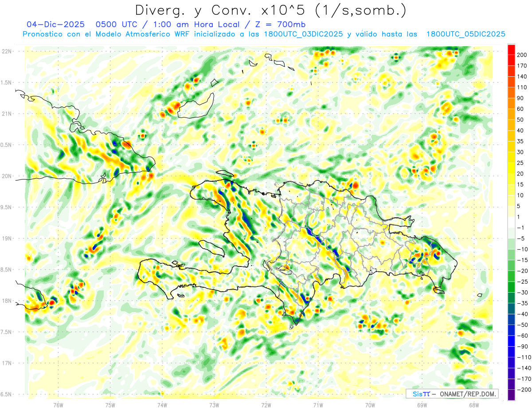Click the positive 60 color scale value
This screenshot has height=411, width=532.
[x=521, y=109]
